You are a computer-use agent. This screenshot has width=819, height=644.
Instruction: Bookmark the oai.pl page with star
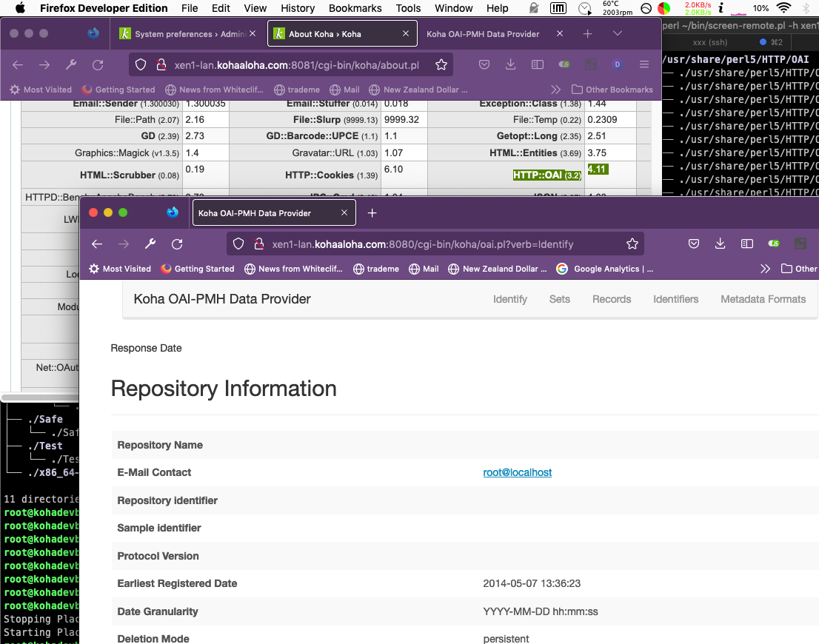coord(632,244)
